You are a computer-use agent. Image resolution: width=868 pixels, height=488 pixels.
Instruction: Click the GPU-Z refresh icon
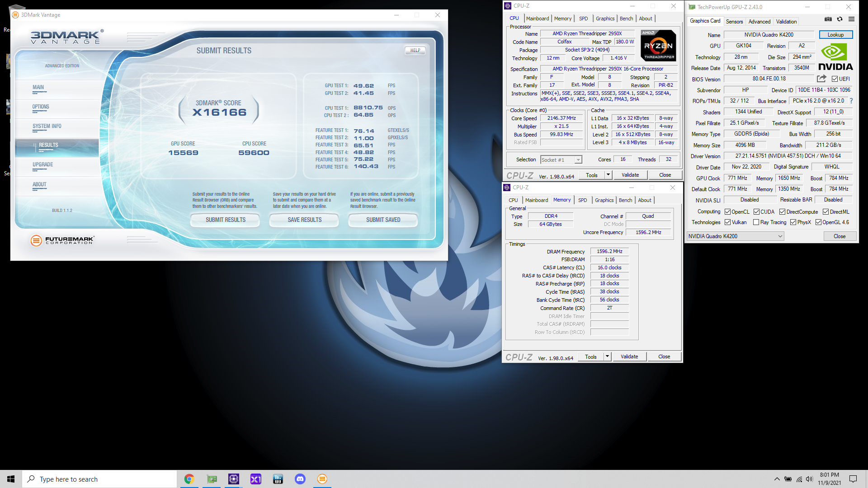click(840, 19)
